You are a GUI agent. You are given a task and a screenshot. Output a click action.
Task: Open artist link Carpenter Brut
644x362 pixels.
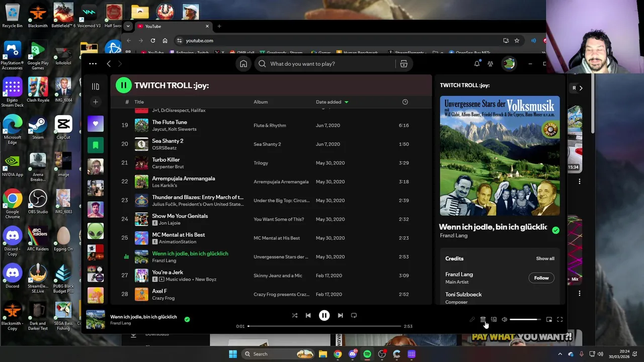[168, 167]
